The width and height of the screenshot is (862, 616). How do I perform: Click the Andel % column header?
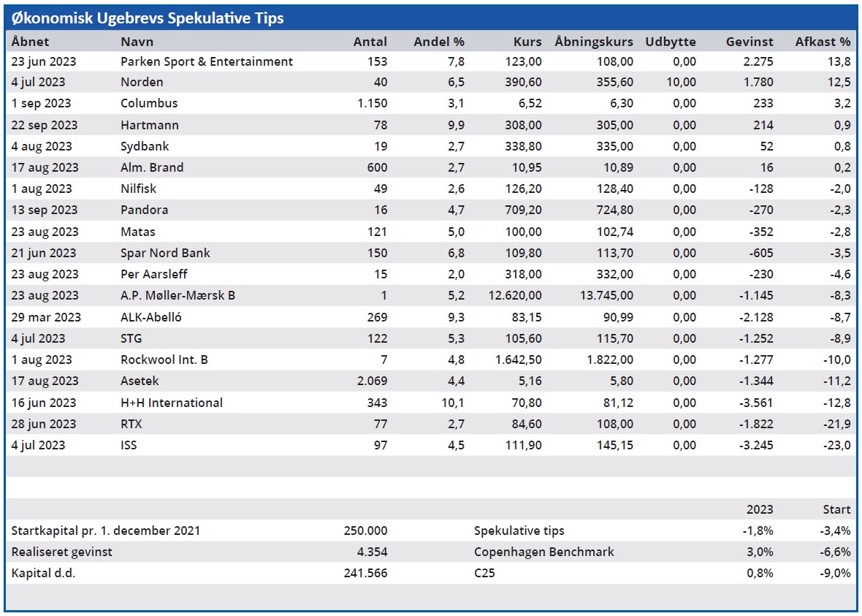(x=438, y=42)
